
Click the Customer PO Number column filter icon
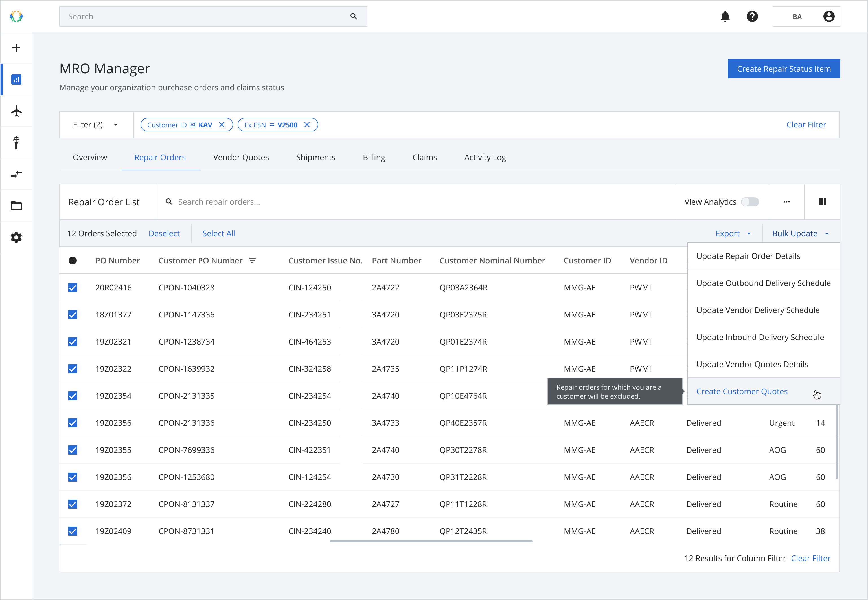(x=253, y=261)
